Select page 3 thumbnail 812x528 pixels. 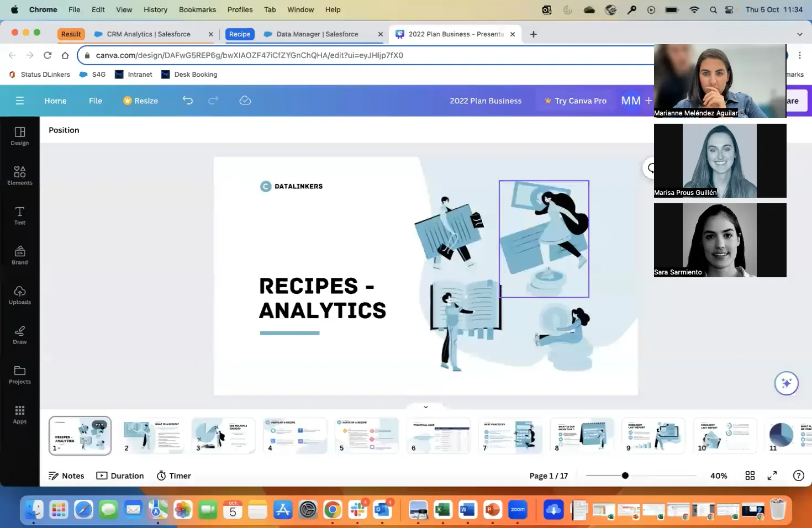coord(223,436)
